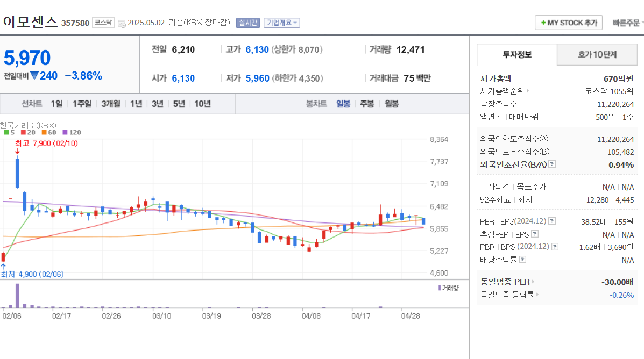Click the help icon next to PBR BPS(2024.12)
The height and width of the screenshot is (359, 644).
coord(554,247)
